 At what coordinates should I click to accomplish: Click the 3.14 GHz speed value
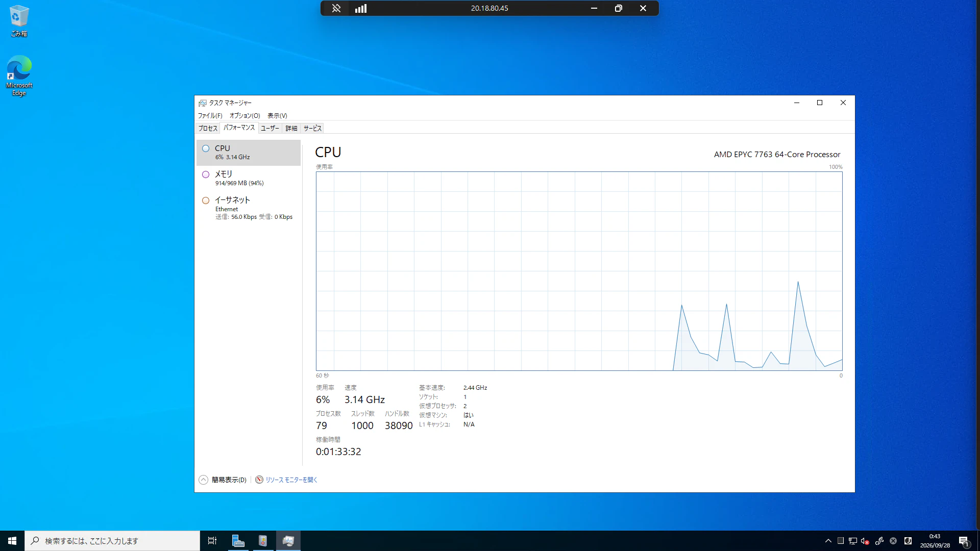tap(364, 399)
